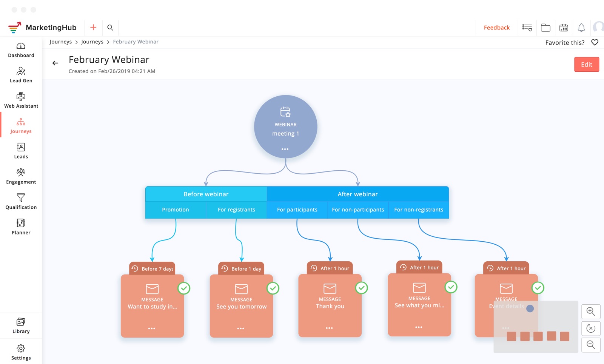Select the Before webinar header
This screenshot has height=364, width=604.
[x=206, y=194]
